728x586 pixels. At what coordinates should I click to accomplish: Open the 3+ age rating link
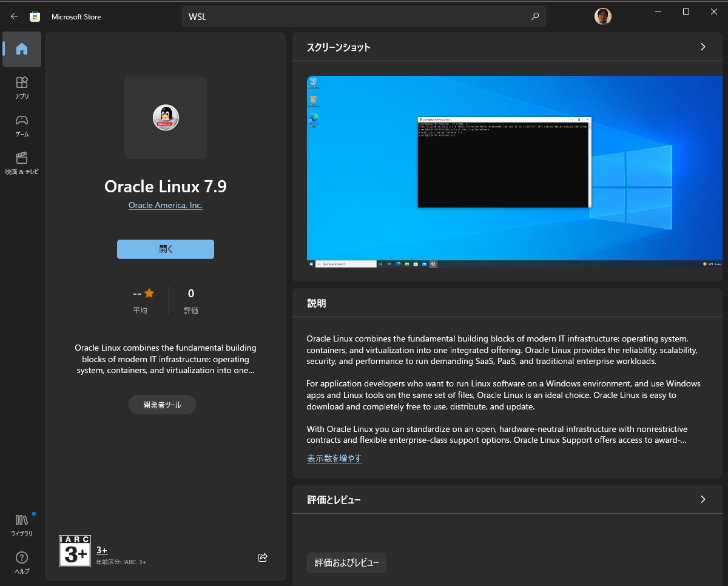click(x=102, y=550)
